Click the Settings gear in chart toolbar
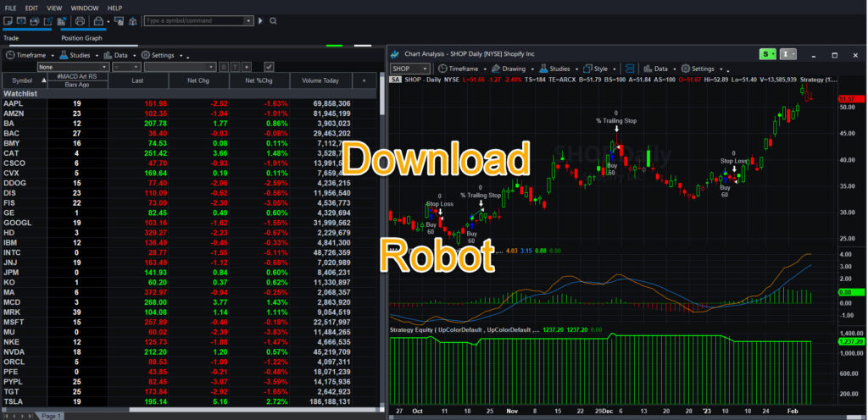 tap(685, 68)
